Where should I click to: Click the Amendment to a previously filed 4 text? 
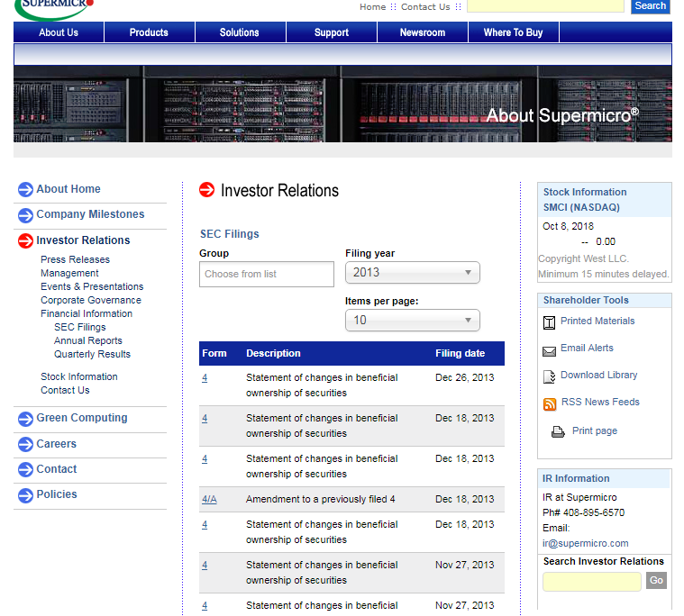(x=320, y=500)
